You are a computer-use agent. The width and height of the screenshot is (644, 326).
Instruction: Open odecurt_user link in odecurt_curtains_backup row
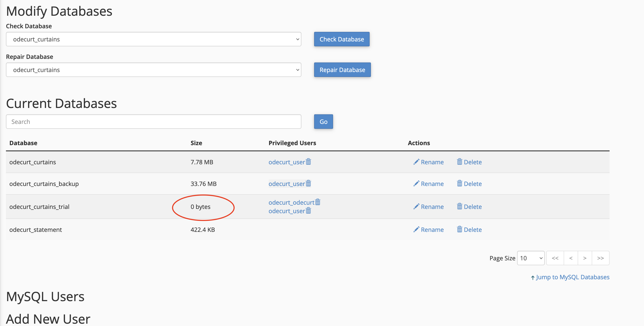(287, 184)
